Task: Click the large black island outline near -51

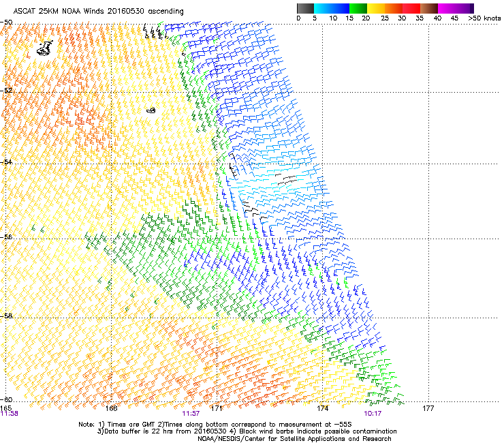Action: click(45, 48)
